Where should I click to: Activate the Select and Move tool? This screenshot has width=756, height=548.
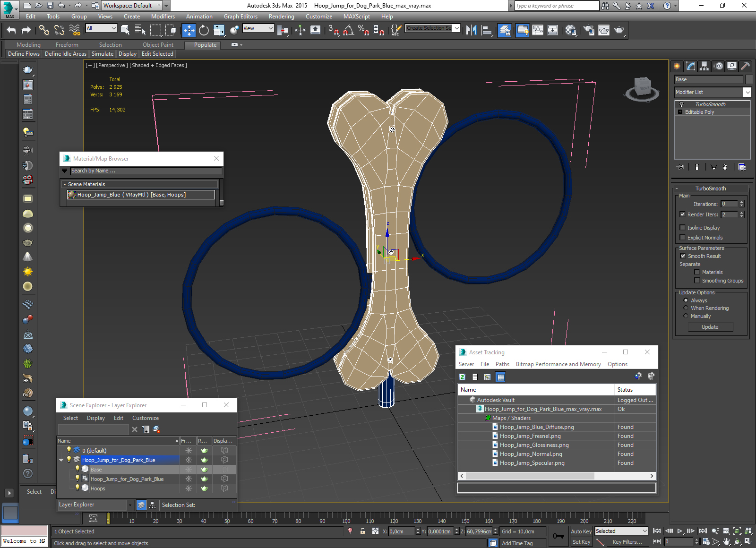click(189, 30)
